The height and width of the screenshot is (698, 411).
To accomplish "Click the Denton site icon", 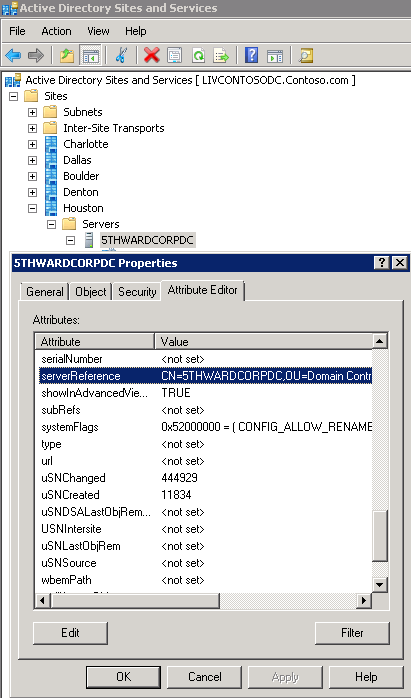I will pos(51,192).
